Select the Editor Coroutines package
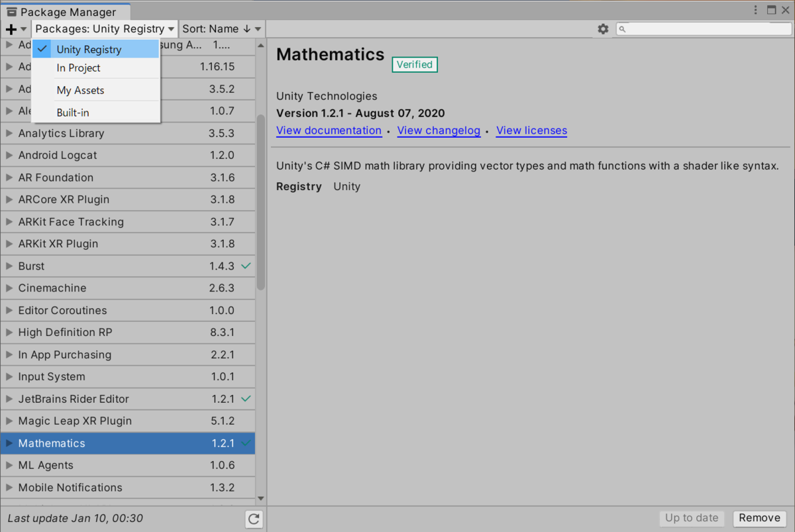This screenshot has height=532, width=795. (127, 310)
